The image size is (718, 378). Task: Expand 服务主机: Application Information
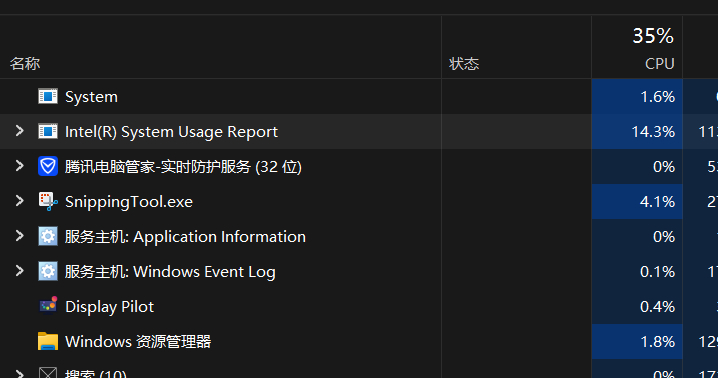[x=19, y=236]
